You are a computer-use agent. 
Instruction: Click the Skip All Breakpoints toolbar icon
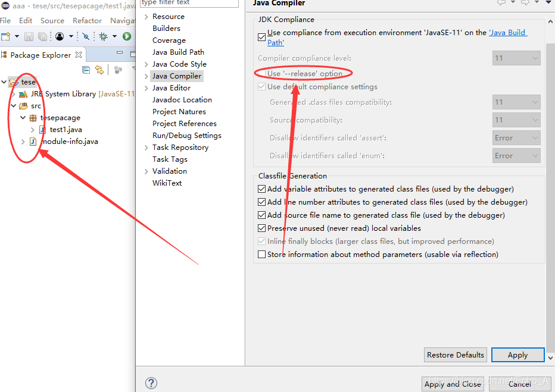pos(86,36)
